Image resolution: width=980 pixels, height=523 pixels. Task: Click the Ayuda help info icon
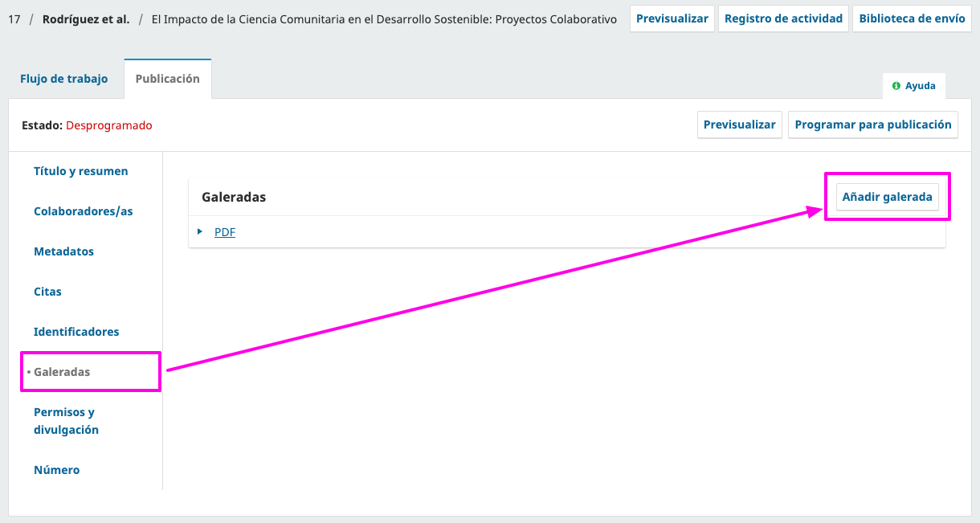[896, 86]
